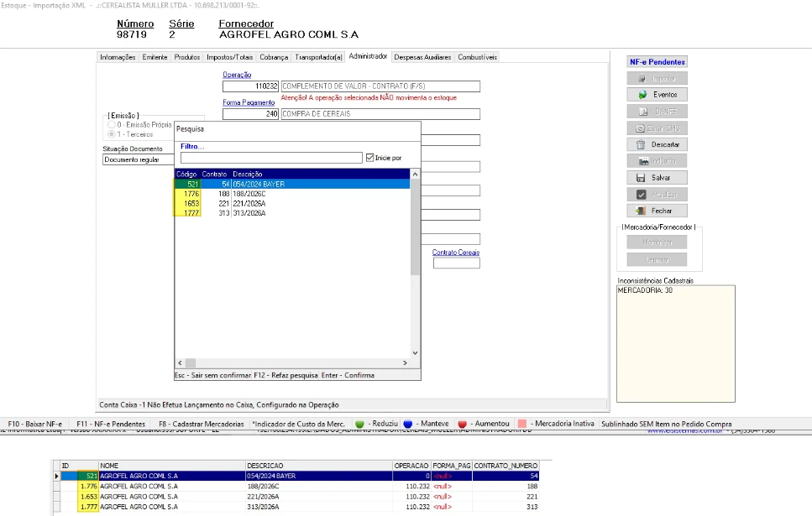Select radio 1 - Terceiros
Image resolution: width=812 pixels, height=516 pixels.
112,134
